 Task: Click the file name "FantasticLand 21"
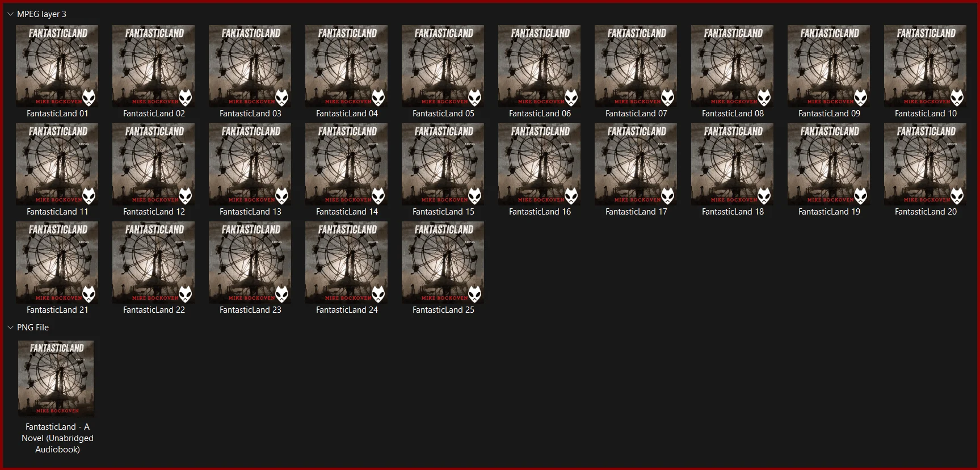(57, 310)
